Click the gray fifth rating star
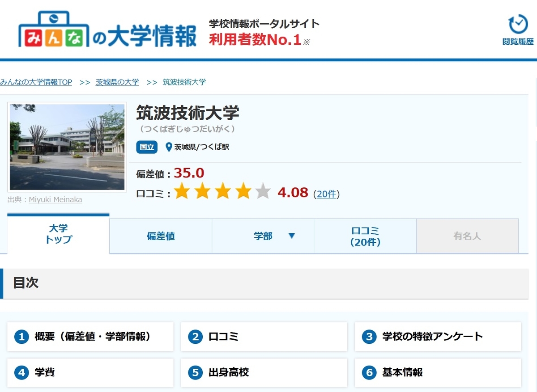 coord(263,191)
